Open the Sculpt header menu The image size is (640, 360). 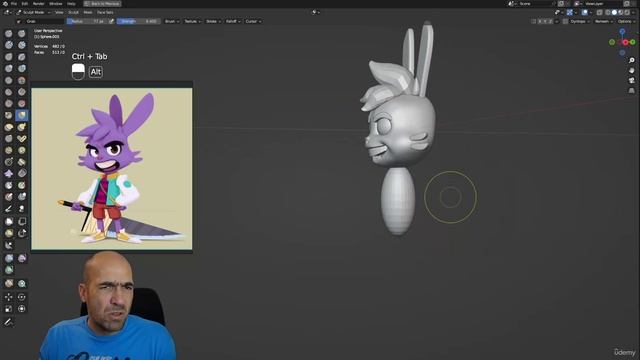(73, 12)
